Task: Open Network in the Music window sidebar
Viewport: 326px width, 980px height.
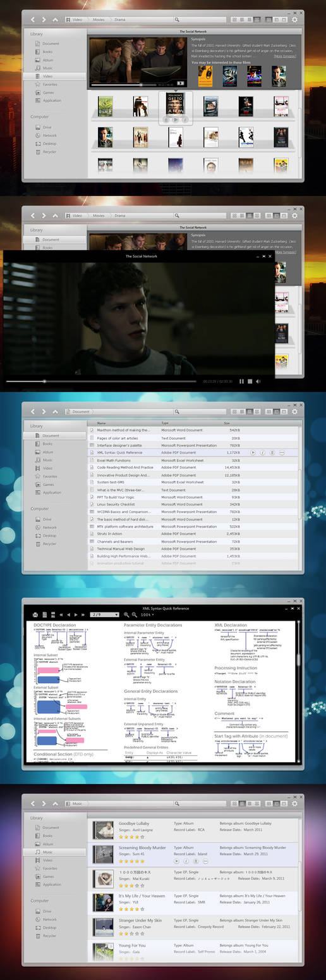Action: click(49, 919)
